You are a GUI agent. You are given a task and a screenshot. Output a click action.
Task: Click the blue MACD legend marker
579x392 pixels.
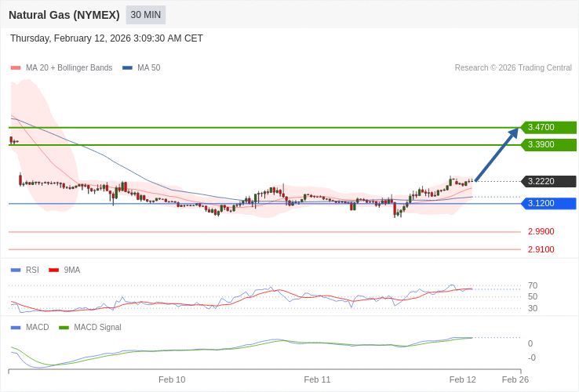pos(16,327)
